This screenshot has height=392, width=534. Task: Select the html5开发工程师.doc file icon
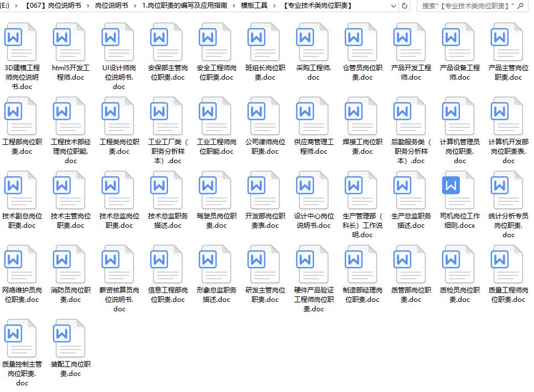[69, 41]
